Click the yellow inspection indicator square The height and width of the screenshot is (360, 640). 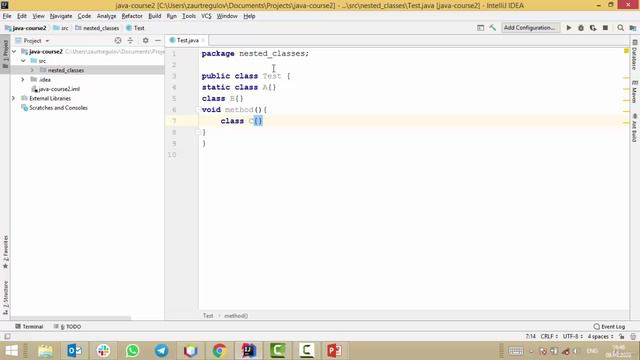coord(626,51)
